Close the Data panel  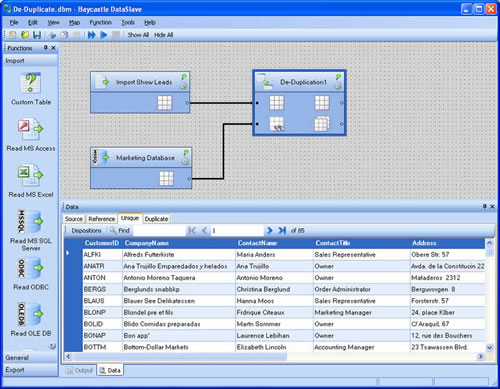[x=492, y=207]
